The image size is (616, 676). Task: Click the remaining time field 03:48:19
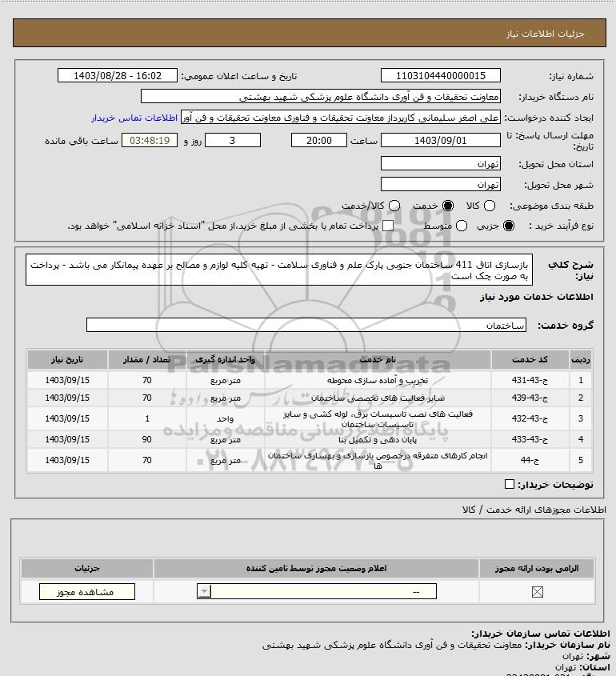pyautogui.click(x=150, y=140)
